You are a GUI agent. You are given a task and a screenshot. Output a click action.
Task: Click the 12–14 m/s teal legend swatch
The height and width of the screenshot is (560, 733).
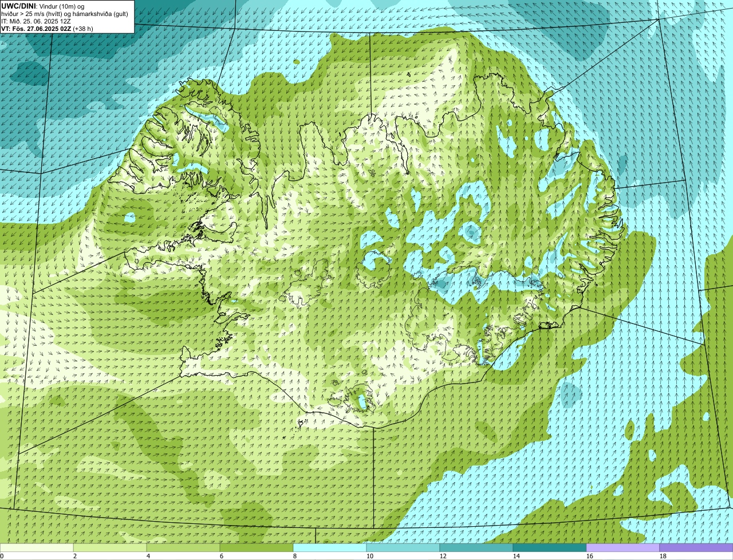click(x=476, y=547)
